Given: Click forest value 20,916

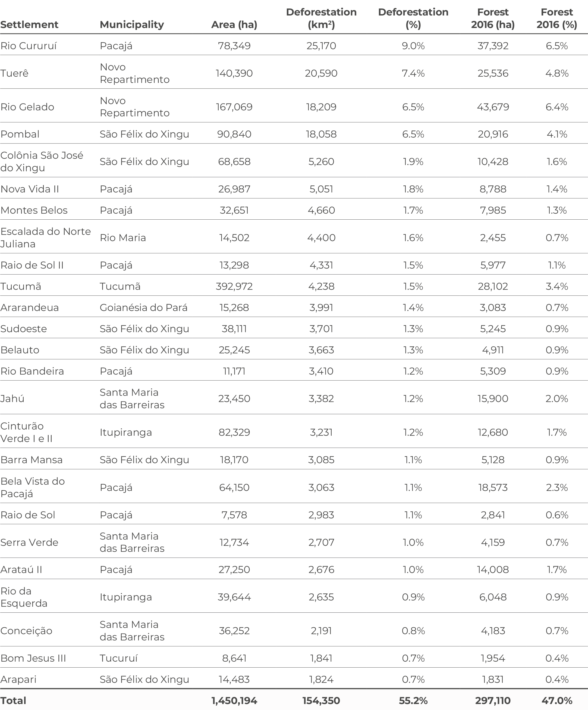Looking at the screenshot, I should pos(493,134).
